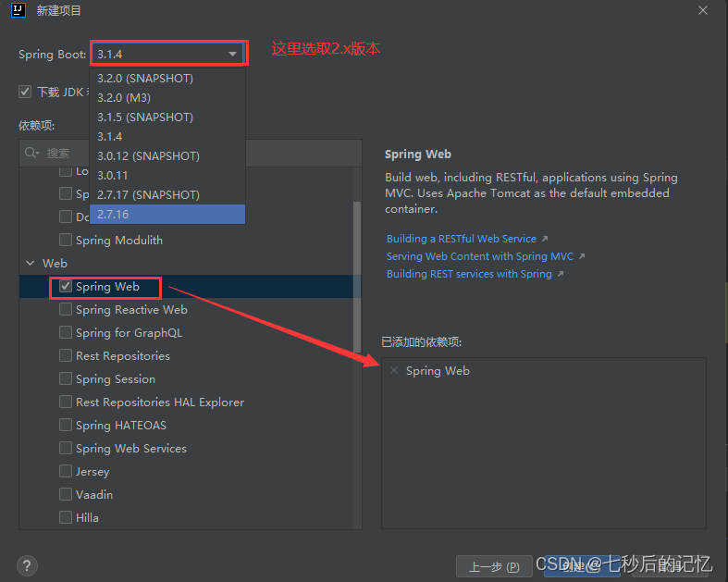This screenshot has width=728, height=582.
Task: Toggle the download JDK checkbox
Action: (x=25, y=92)
